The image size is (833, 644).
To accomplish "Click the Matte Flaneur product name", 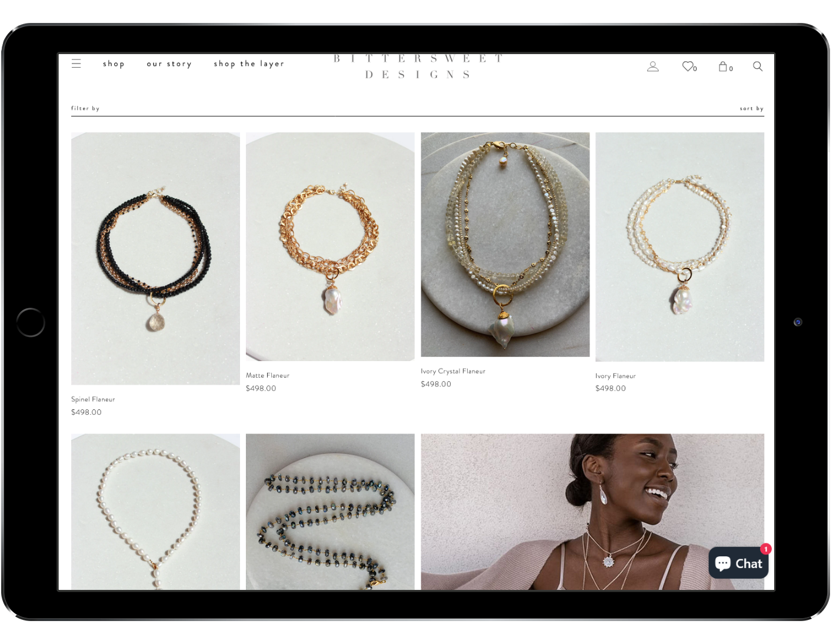I will [268, 375].
